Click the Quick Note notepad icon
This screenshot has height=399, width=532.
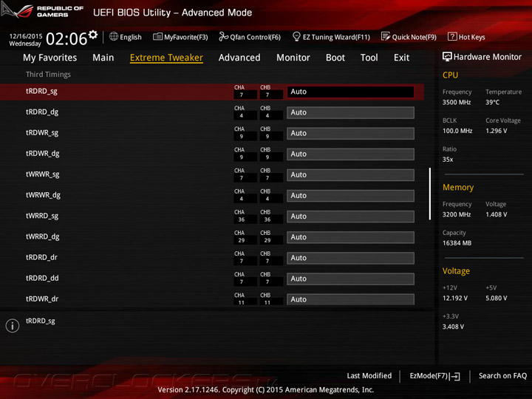click(x=386, y=36)
